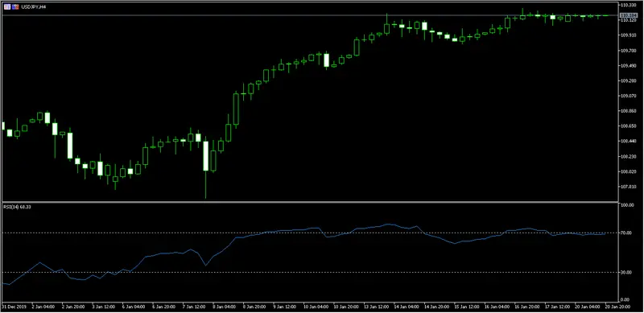The height and width of the screenshot is (313, 644).
Task: Click the 107.810 price scale label
Action: pos(628,187)
